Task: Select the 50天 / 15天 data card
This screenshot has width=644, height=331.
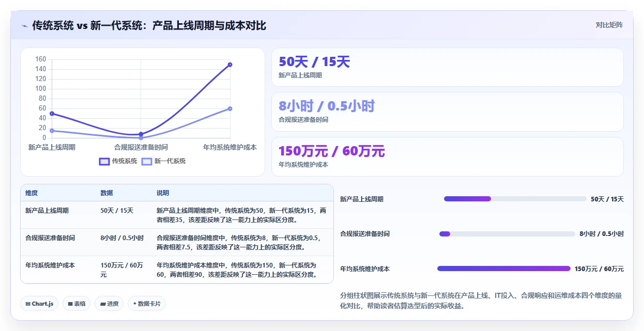Action: click(448, 67)
